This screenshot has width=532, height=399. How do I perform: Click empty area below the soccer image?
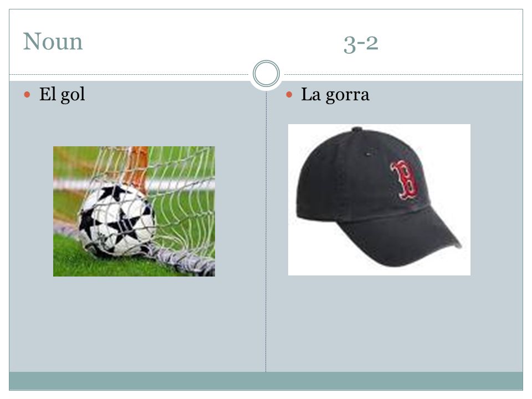click(134, 323)
